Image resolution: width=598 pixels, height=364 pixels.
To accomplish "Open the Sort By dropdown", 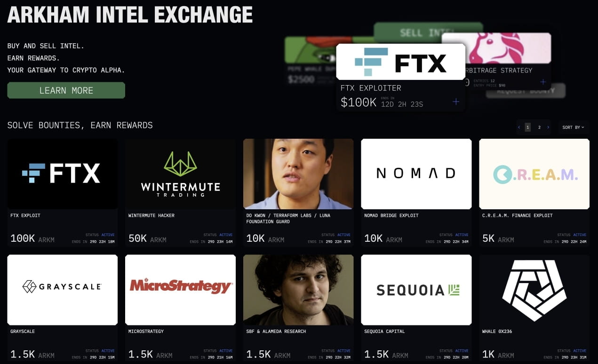I will click(x=573, y=127).
